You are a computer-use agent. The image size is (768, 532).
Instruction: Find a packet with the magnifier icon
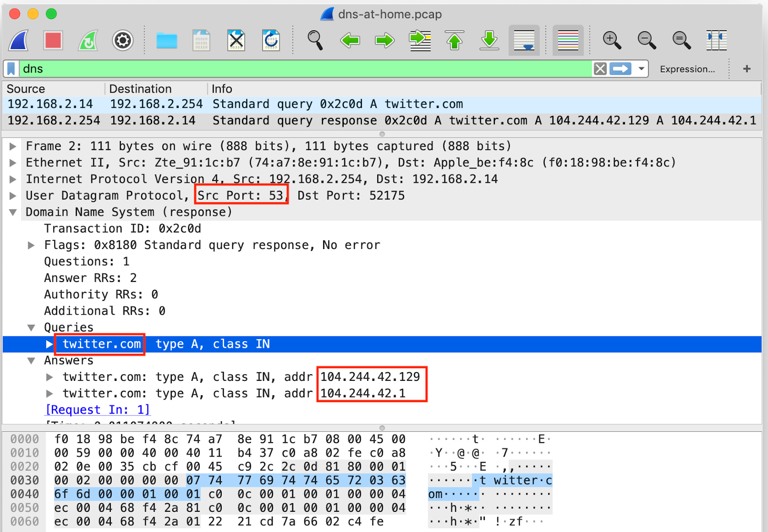[x=315, y=40]
